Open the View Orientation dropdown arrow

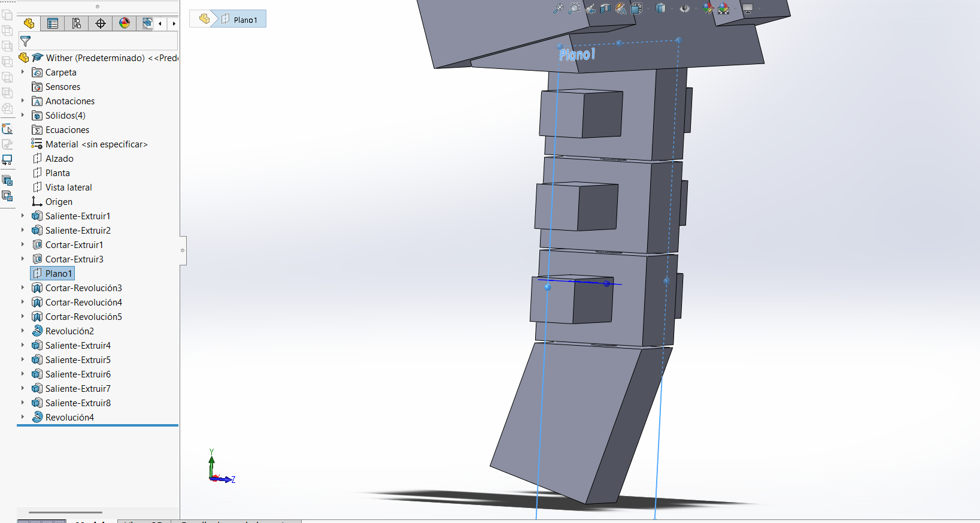point(647,8)
